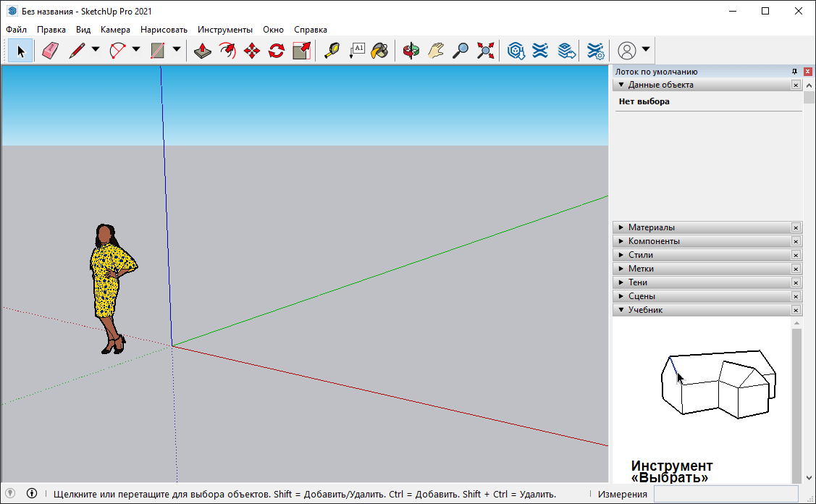Screen dimensions: 816x504
Task: Click the status bar info icon
Action: point(32,494)
